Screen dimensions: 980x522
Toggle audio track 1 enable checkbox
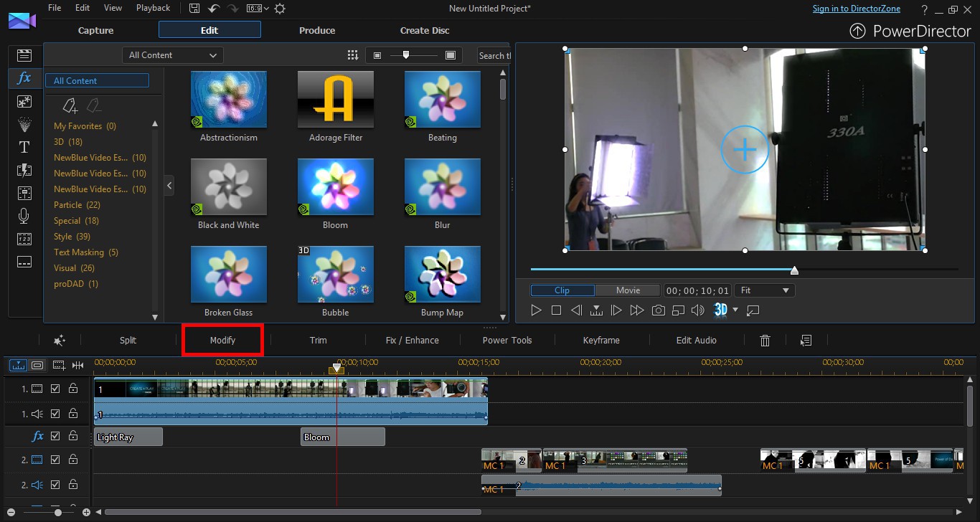(55, 414)
